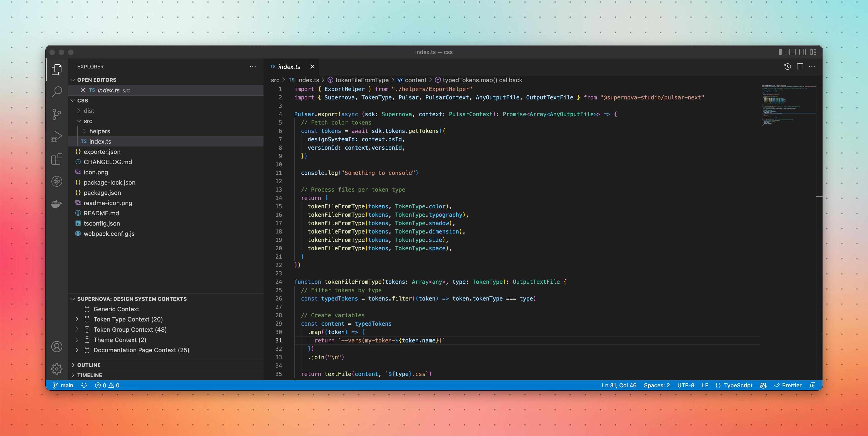Open the Docker view icon

coord(57,203)
